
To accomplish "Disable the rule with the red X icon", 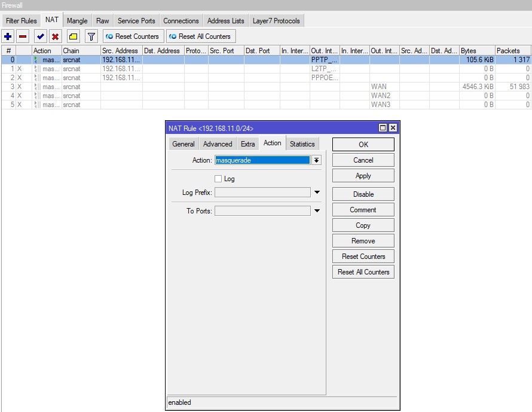I will tap(56, 36).
